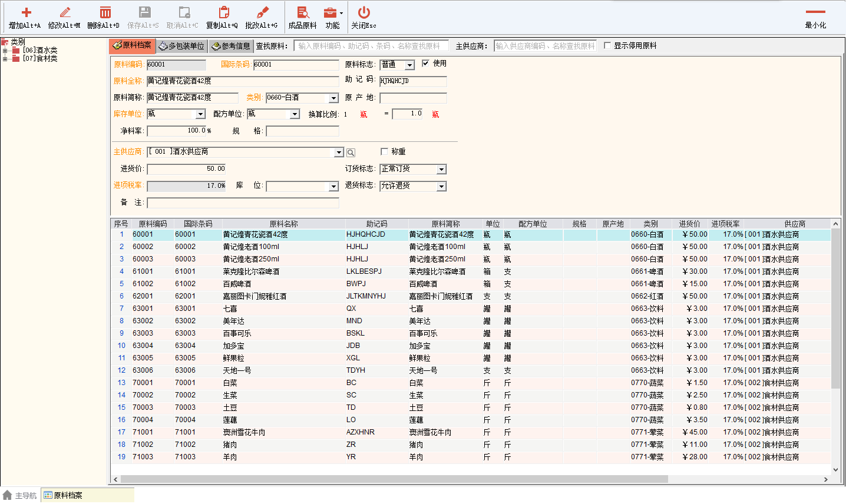Open the 库存单位 dropdown
The width and height of the screenshot is (846, 504).
coord(200,114)
